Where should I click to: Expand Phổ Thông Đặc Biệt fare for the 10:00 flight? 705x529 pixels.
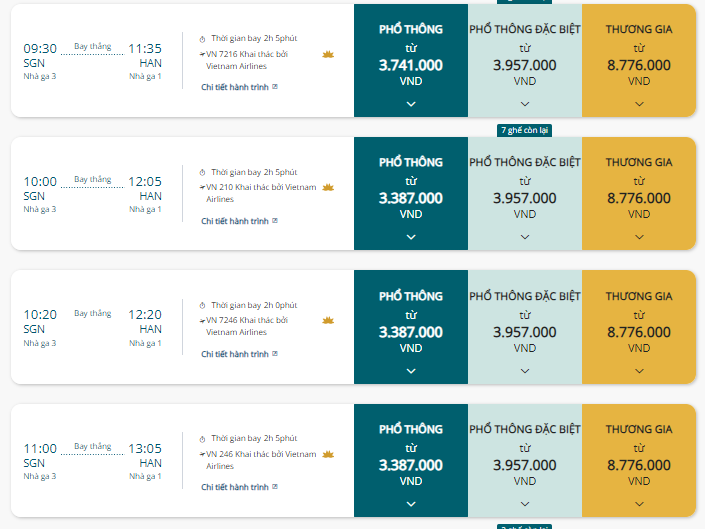[525, 237]
